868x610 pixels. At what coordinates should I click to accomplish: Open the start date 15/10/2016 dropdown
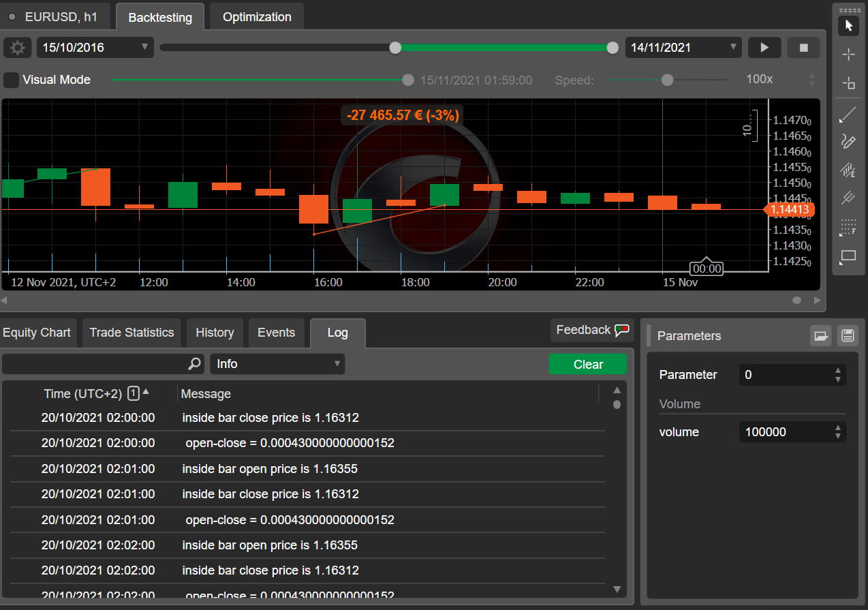pyautogui.click(x=95, y=48)
